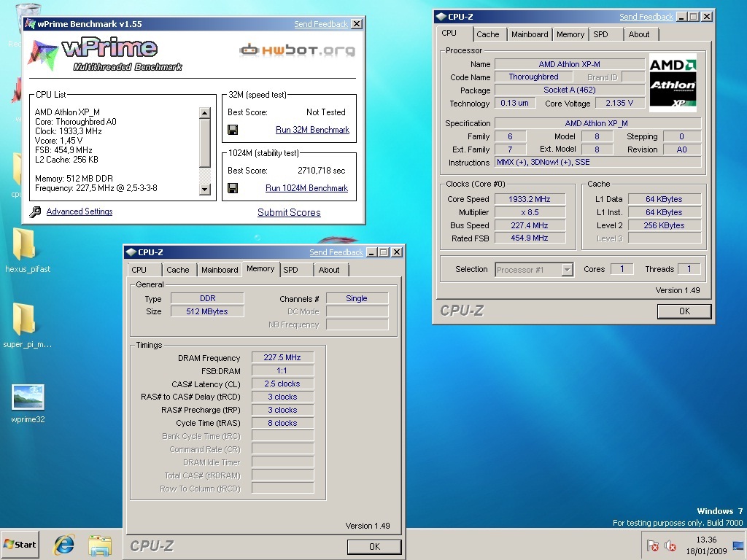Switch to Mainboard tab in CPU-Z CPU window
747x560 pixels.
[x=530, y=34]
